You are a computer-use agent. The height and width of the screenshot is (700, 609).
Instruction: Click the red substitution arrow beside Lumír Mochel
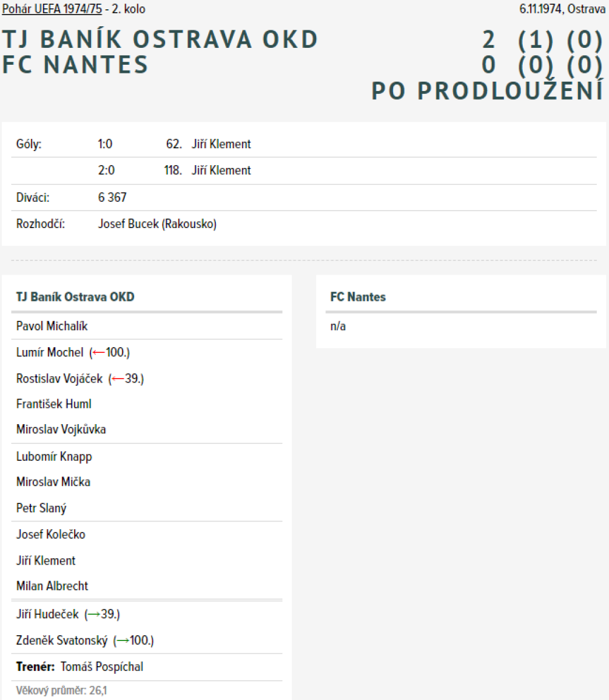(99, 353)
